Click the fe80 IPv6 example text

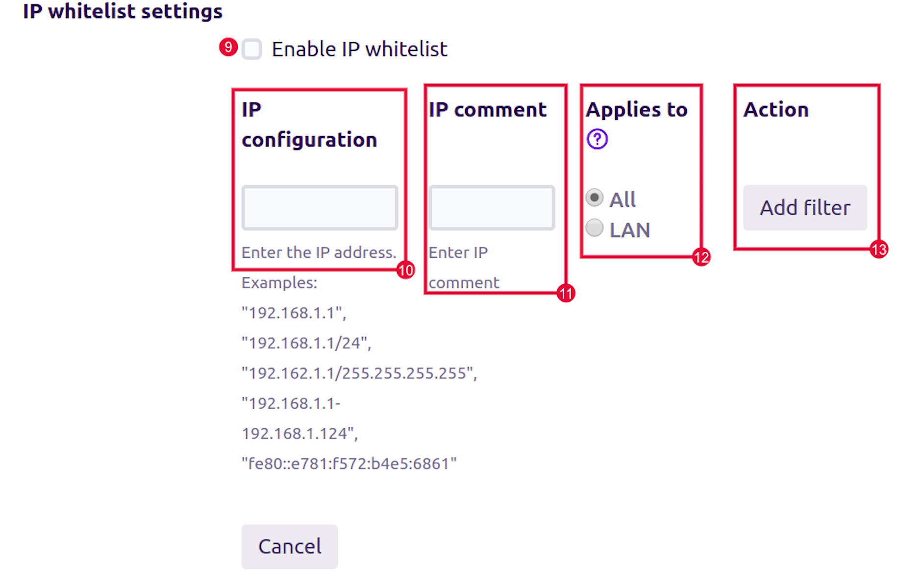tap(349, 464)
